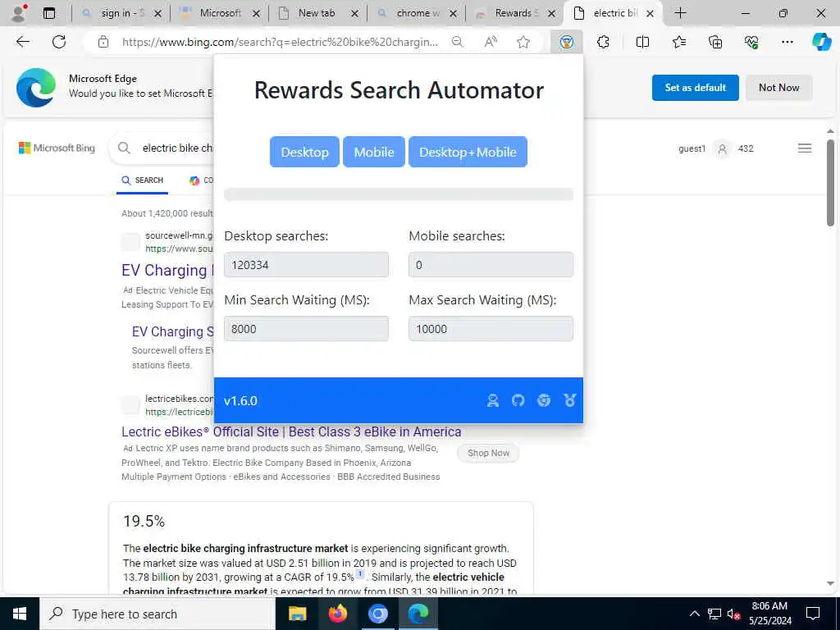Open new tab with plus button
Viewport: 840px width, 630px height.
coord(680,13)
